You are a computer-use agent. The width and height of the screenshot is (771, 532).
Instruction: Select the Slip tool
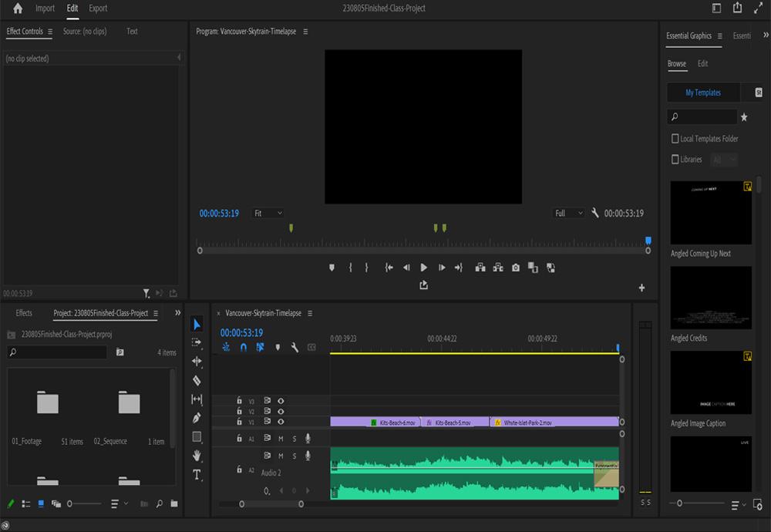(x=197, y=399)
